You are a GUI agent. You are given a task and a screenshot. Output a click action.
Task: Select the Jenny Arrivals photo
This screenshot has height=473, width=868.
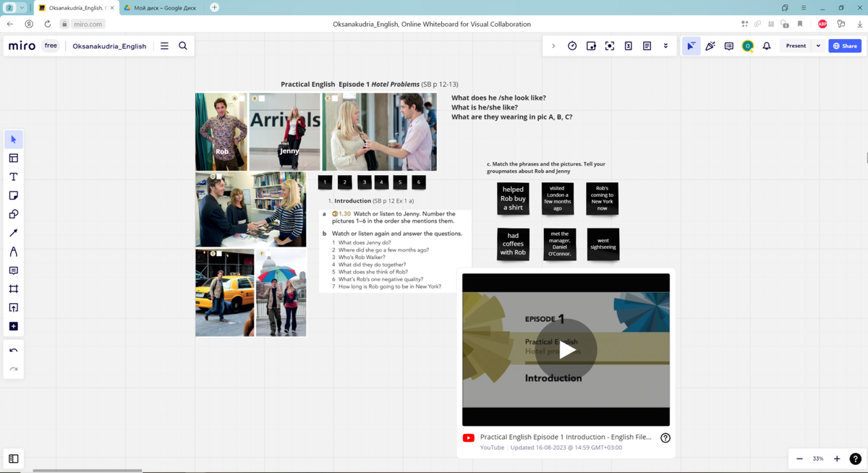[285, 132]
